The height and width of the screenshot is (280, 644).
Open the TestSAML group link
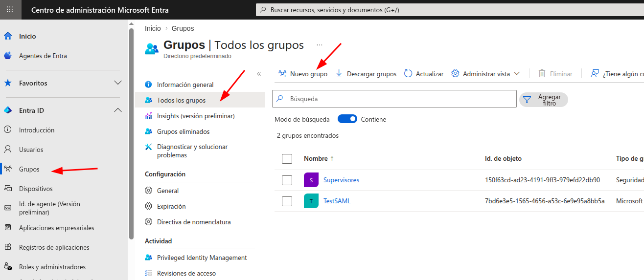tap(337, 201)
